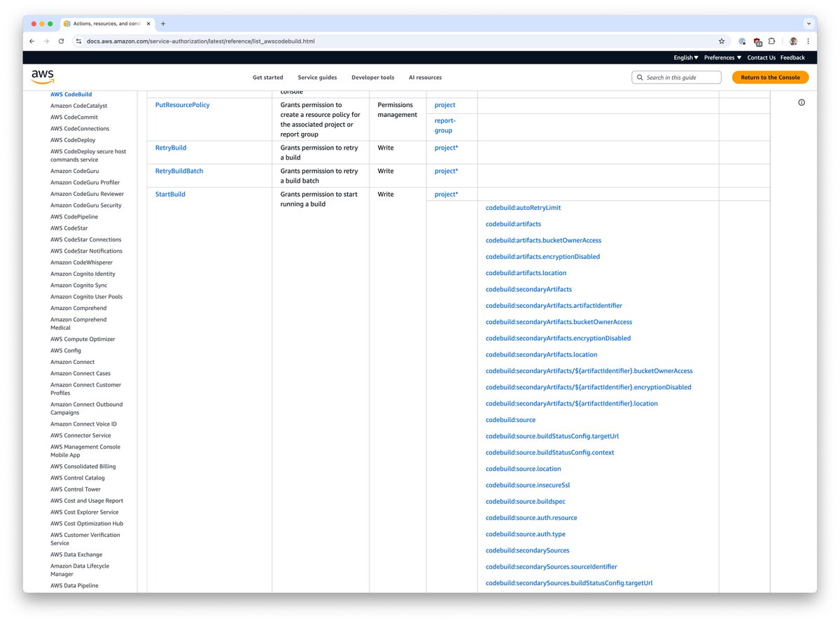840x623 pixels.
Task: Open the AI resources menu
Action: pyautogui.click(x=425, y=78)
